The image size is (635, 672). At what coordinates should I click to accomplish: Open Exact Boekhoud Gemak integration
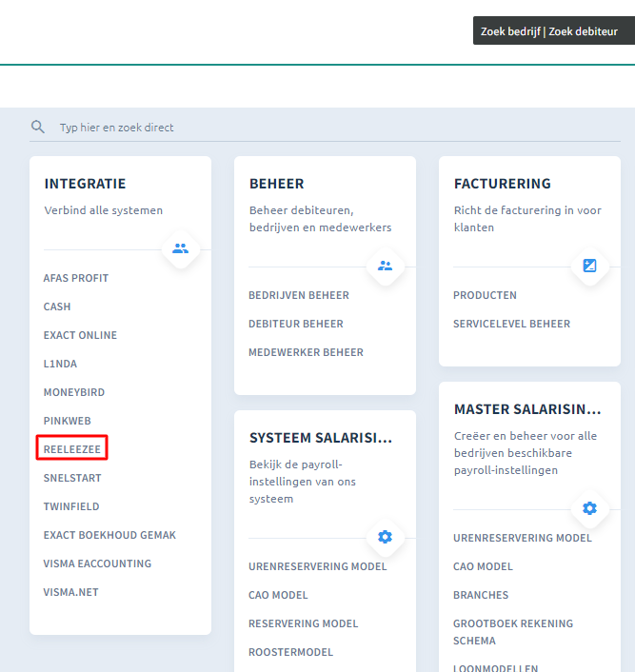click(109, 535)
